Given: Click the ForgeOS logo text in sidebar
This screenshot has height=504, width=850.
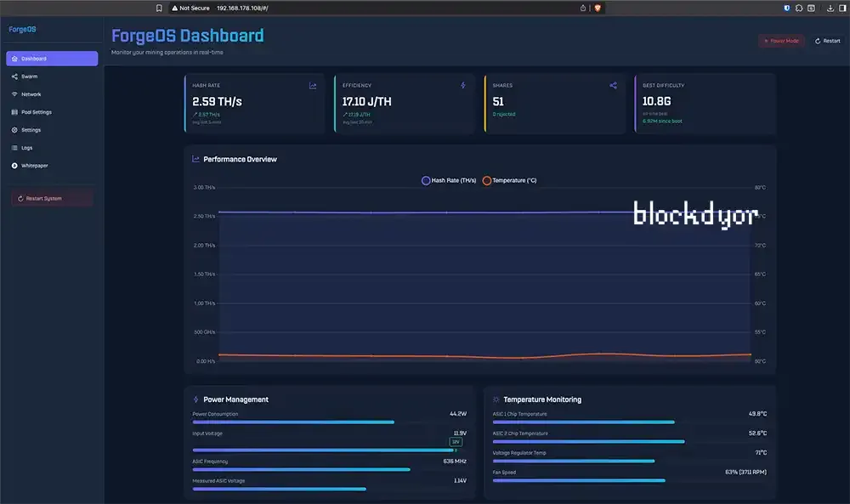Looking at the screenshot, I should click(22, 29).
